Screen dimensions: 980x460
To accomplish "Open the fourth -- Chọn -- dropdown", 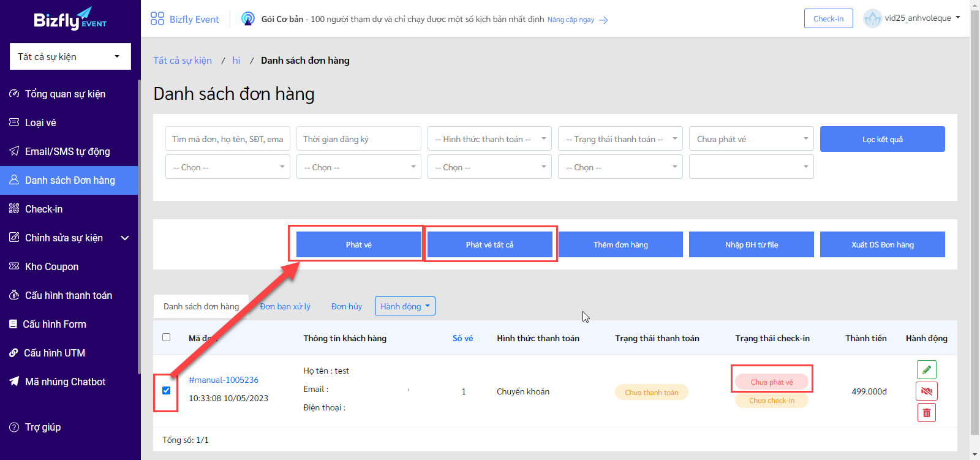I will (620, 167).
